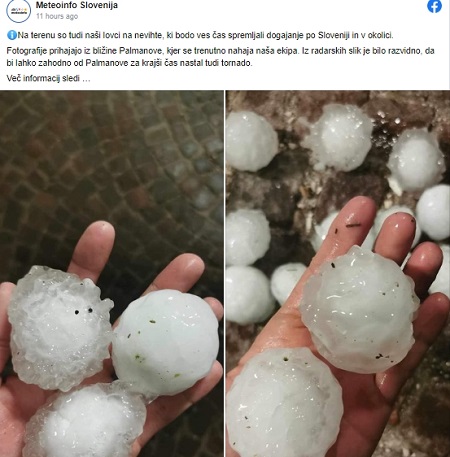Viewport: 450px width, 457px height.
Task: Click the lower hailstone in right photo
Action: [x=284, y=403]
